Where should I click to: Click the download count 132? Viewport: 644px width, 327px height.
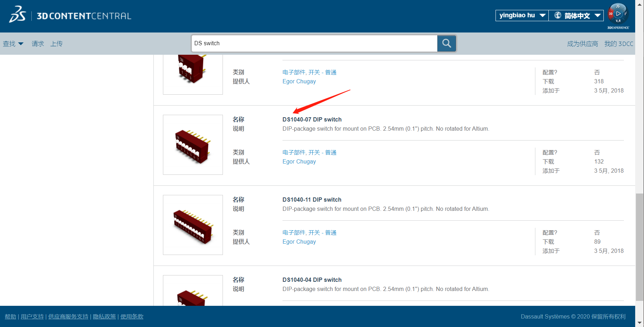point(599,161)
